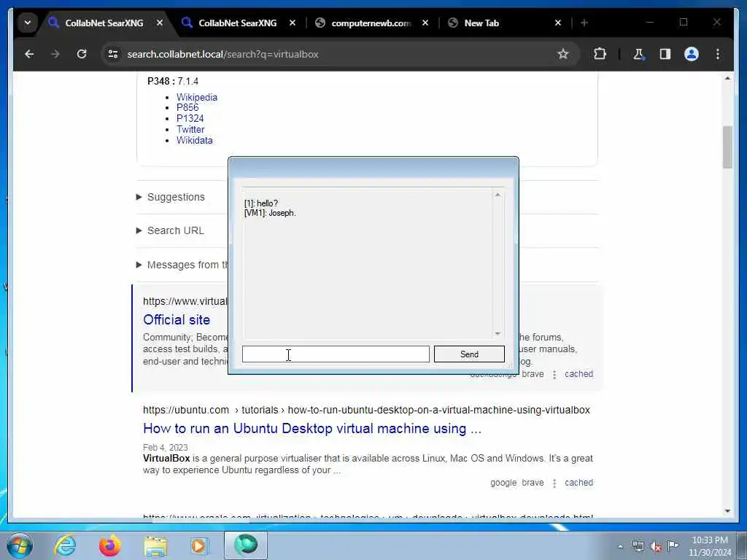Open the tab search dropdown arrow
The image size is (747, 560).
tap(28, 23)
